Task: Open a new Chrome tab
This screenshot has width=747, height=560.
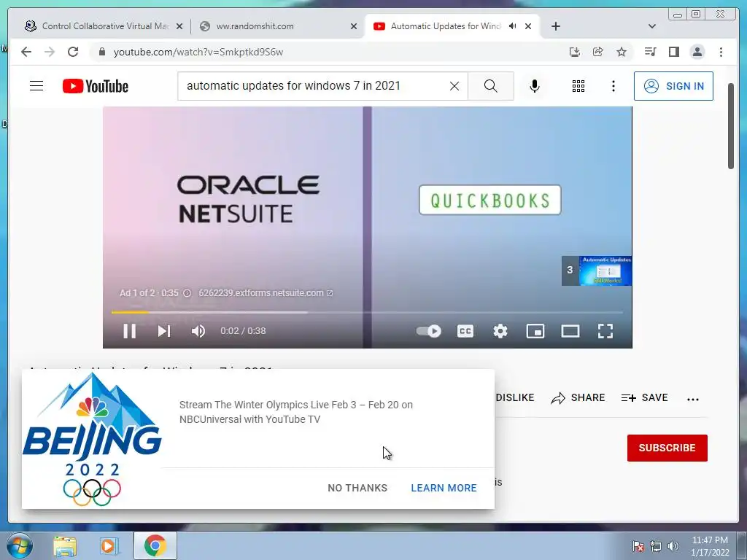Action: (555, 26)
